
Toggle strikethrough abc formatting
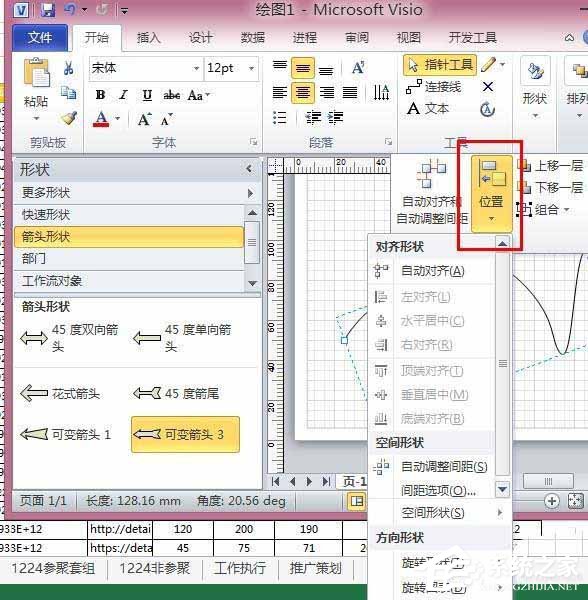[172, 95]
